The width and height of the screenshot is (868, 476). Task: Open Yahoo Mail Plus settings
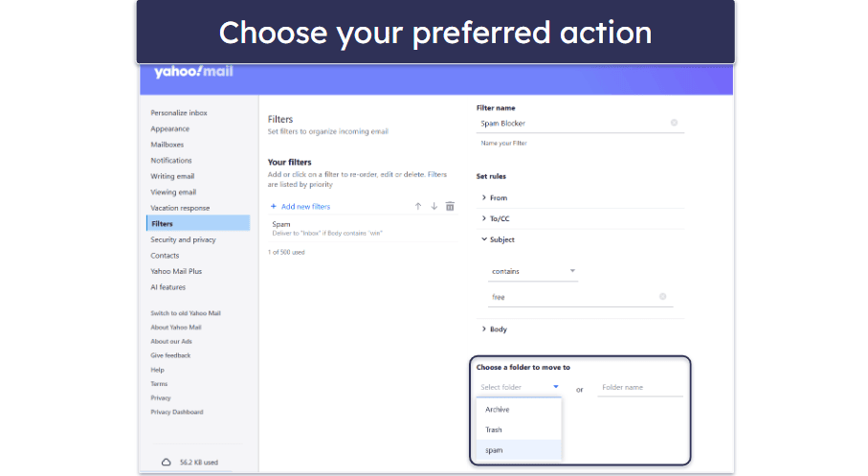(176, 272)
